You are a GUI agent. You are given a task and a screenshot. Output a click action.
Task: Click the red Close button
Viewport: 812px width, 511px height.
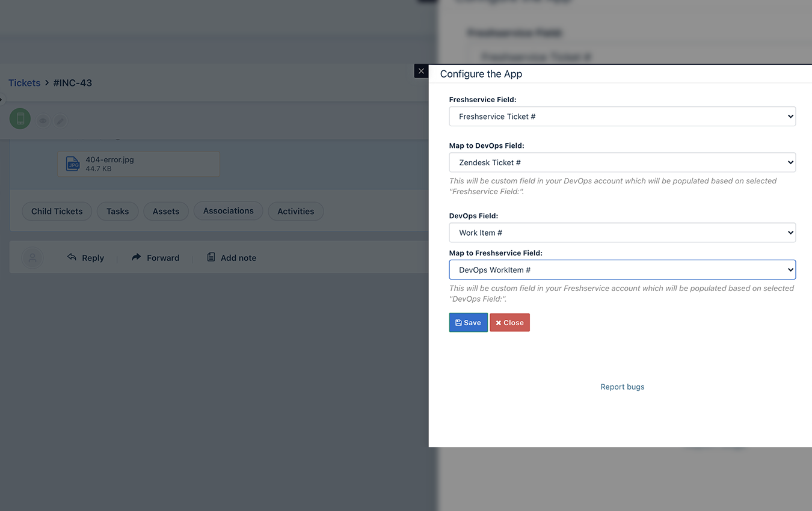(509, 323)
